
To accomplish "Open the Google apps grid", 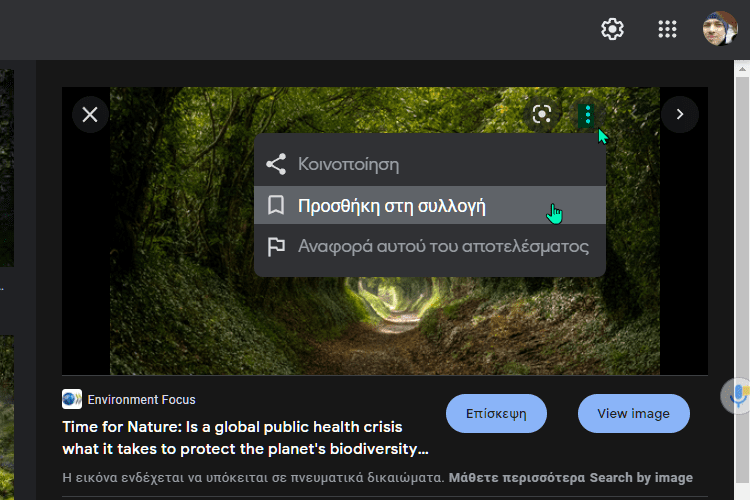I will pyautogui.click(x=667, y=29).
